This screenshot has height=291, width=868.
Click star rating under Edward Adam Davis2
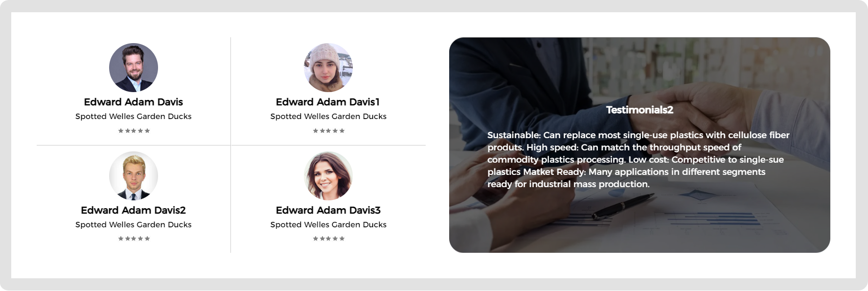[x=134, y=239]
